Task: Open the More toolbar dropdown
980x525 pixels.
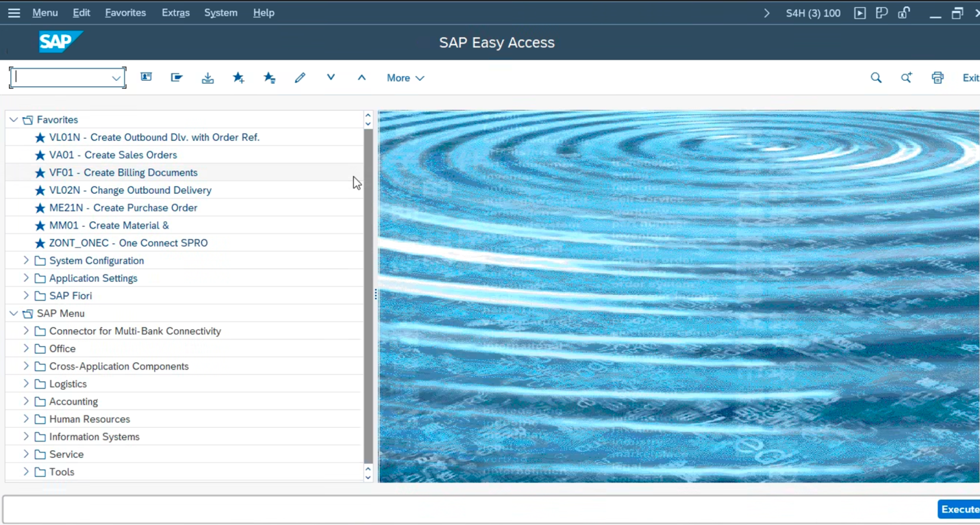Action: click(405, 78)
